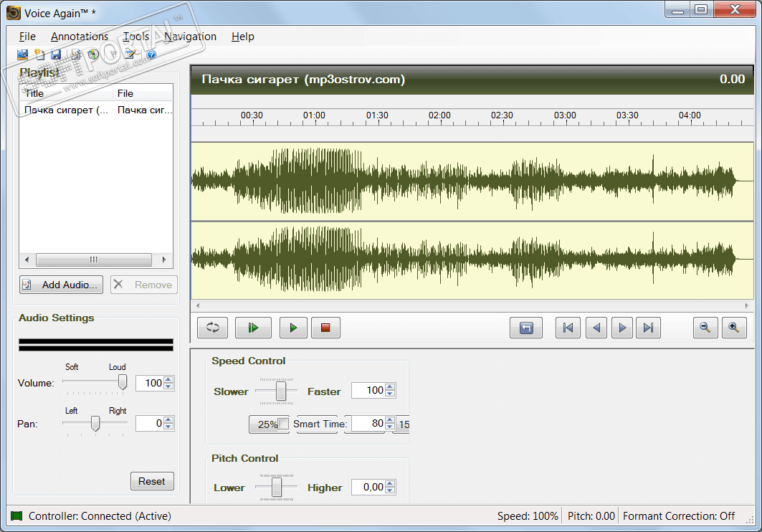The height and width of the screenshot is (532, 762).
Task: Jump to the end of the track
Action: pos(648,328)
